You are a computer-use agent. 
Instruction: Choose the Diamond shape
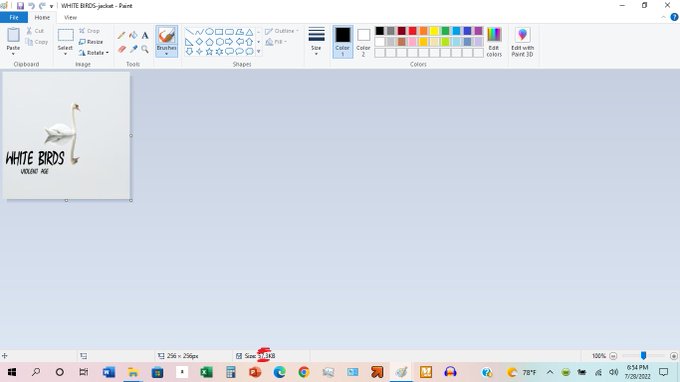click(x=199, y=42)
